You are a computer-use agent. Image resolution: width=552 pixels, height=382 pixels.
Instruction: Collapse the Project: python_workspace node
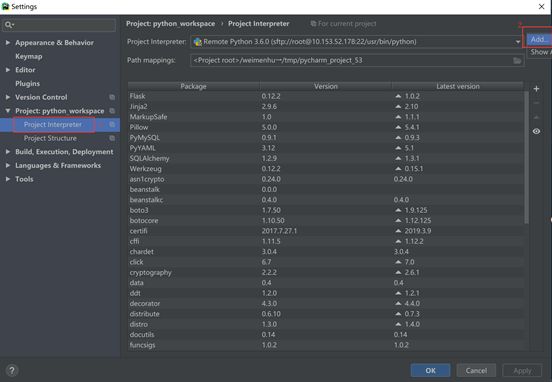8,111
